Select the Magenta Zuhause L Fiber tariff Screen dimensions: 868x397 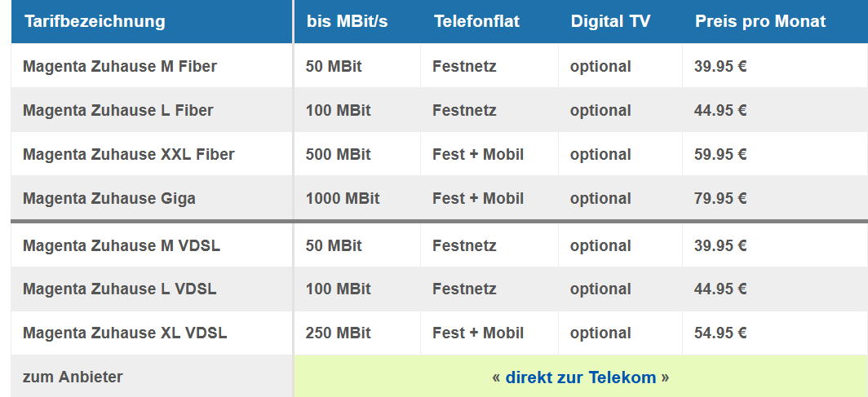coord(118,110)
